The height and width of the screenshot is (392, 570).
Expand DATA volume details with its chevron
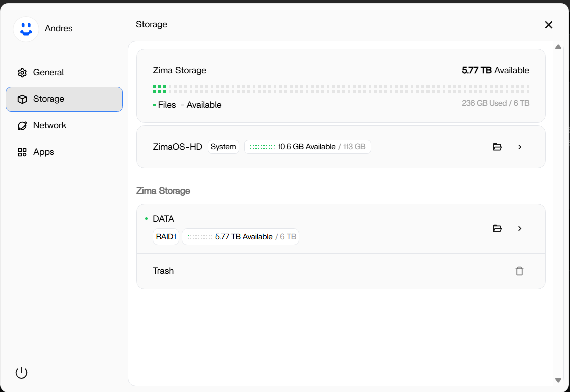coord(520,228)
